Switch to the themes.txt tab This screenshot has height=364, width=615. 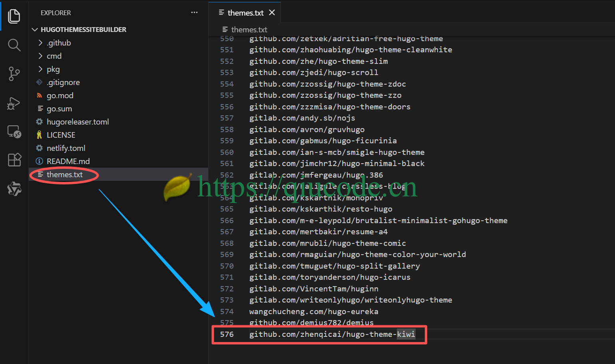point(245,13)
